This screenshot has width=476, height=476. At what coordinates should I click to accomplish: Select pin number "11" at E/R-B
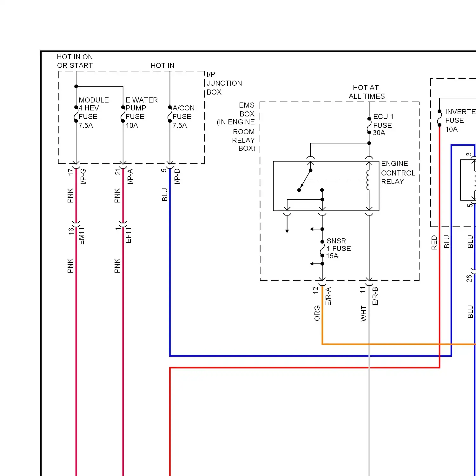pos(362,290)
